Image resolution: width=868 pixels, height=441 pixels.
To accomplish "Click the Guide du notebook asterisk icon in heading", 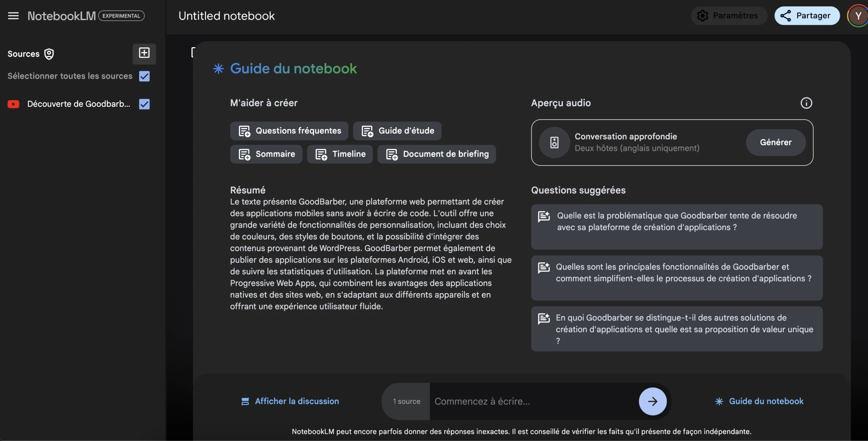I will pyautogui.click(x=218, y=69).
